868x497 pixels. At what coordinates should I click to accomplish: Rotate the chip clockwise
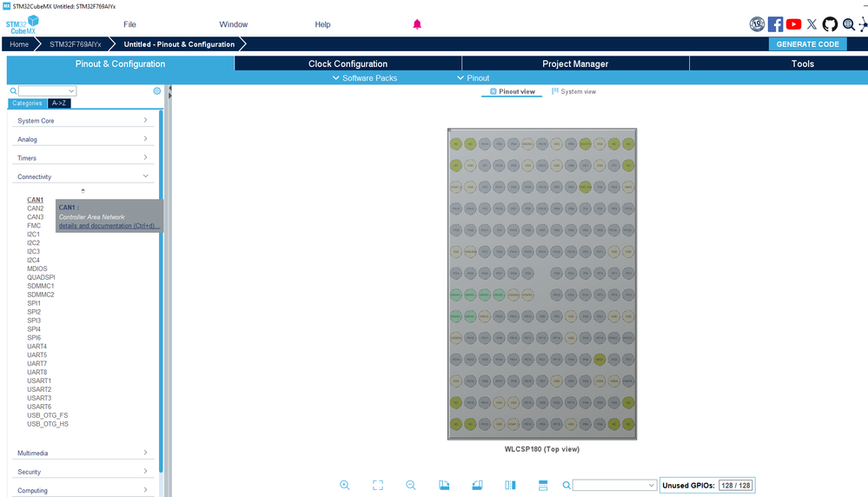444,486
